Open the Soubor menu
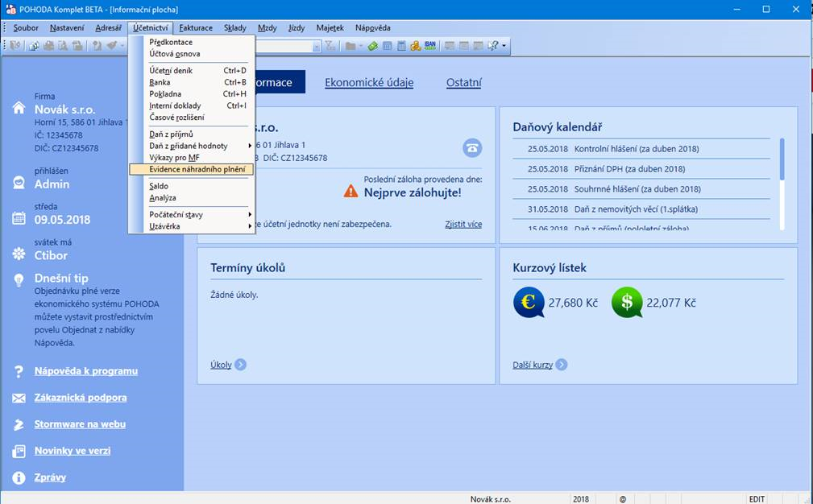813x504 pixels. pos(26,28)
